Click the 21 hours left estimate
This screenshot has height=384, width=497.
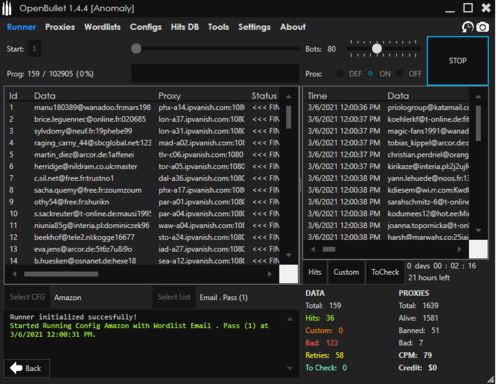[x=429, y=278]
